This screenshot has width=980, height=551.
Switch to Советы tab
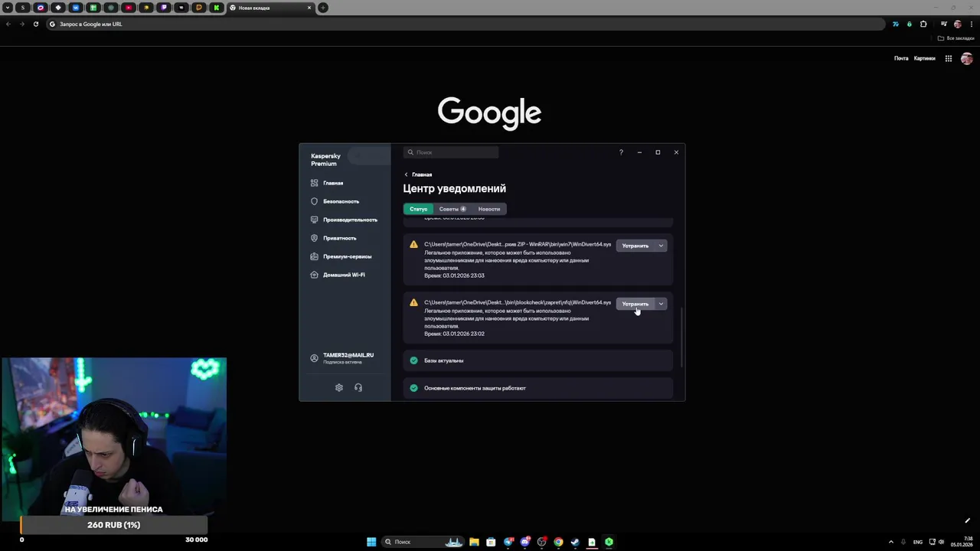[x=452, y=209]
